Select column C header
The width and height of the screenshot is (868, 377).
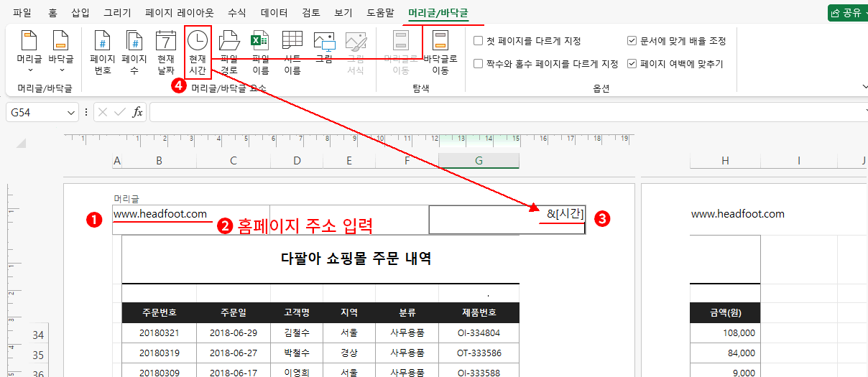pos(234,162)
